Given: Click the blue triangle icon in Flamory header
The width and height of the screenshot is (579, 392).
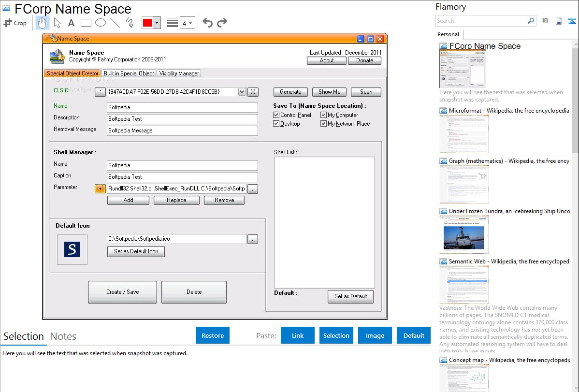Looking at the screenshot, I should [x=572, y=21].
